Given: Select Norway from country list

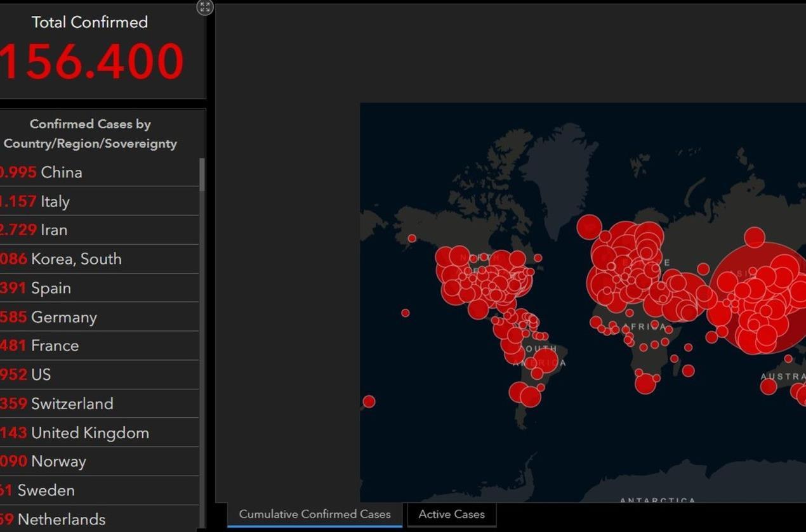Looking at the screenshot, I should click(x=58, y=462).
